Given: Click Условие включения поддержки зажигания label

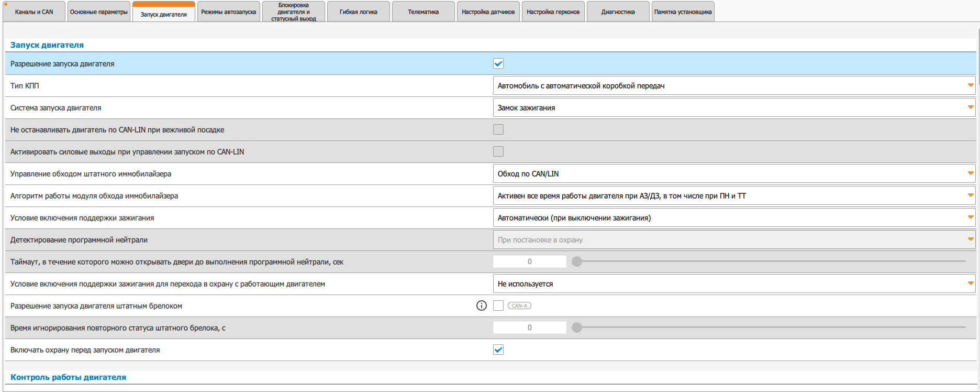Looking at the screenshot, I should 82,217.
